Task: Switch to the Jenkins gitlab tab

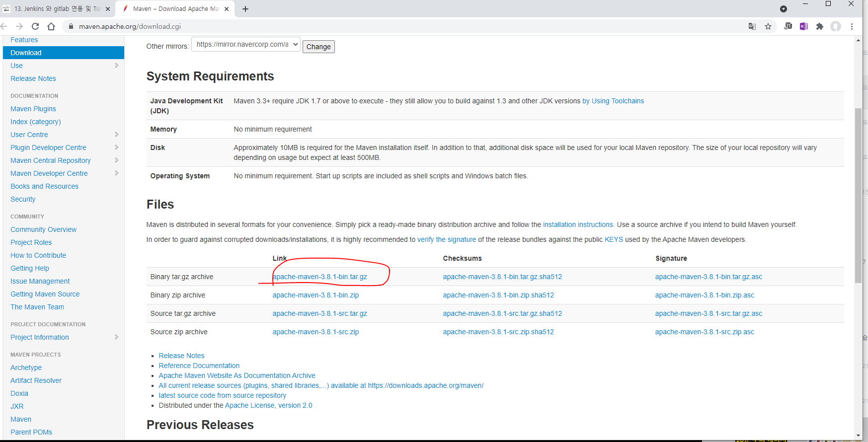Action: pyautogui.click(x=57, y=9)
